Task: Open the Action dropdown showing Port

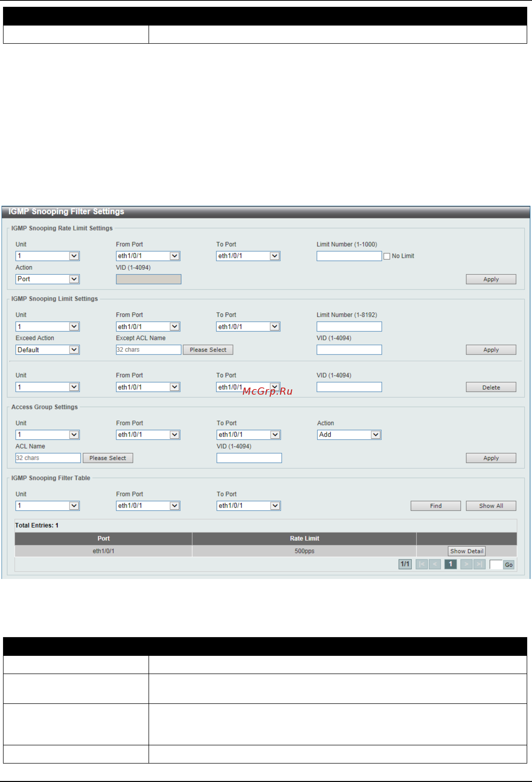Action: coord(47,279)
